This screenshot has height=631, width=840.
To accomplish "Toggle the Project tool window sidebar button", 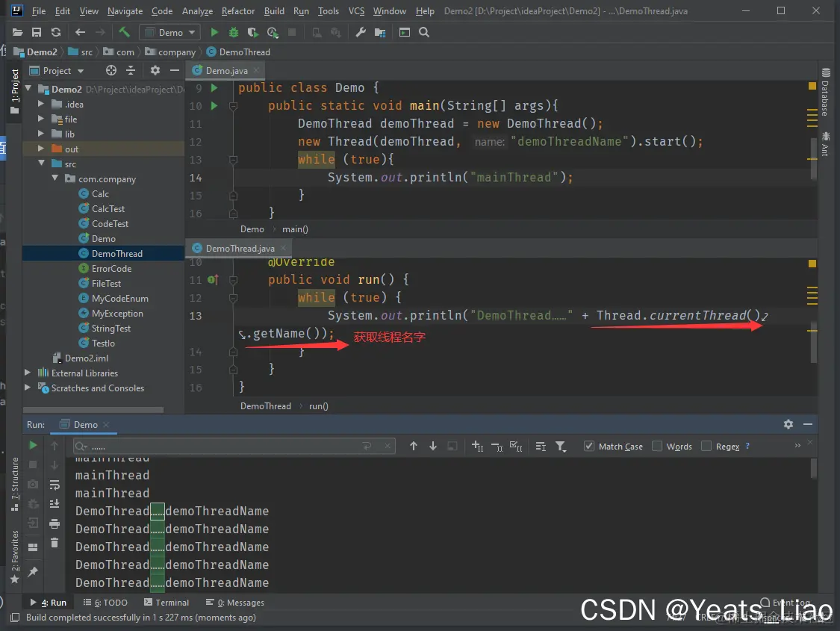I will (x=14, y=91).
